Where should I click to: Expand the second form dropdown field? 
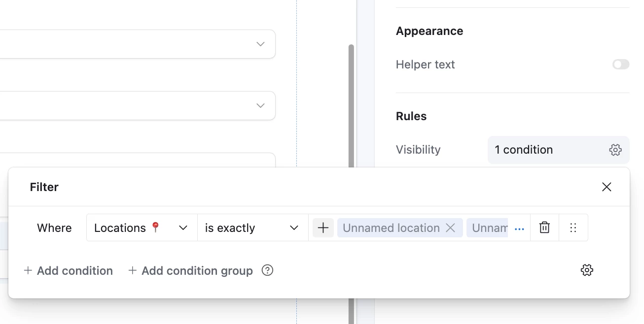[260, 106]
